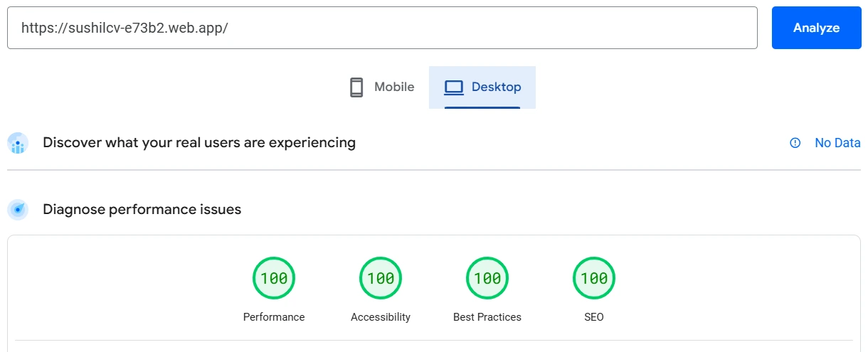Select the SEO score gauge
This screenshot has height=352, width=868.
[x=594, y=278]
